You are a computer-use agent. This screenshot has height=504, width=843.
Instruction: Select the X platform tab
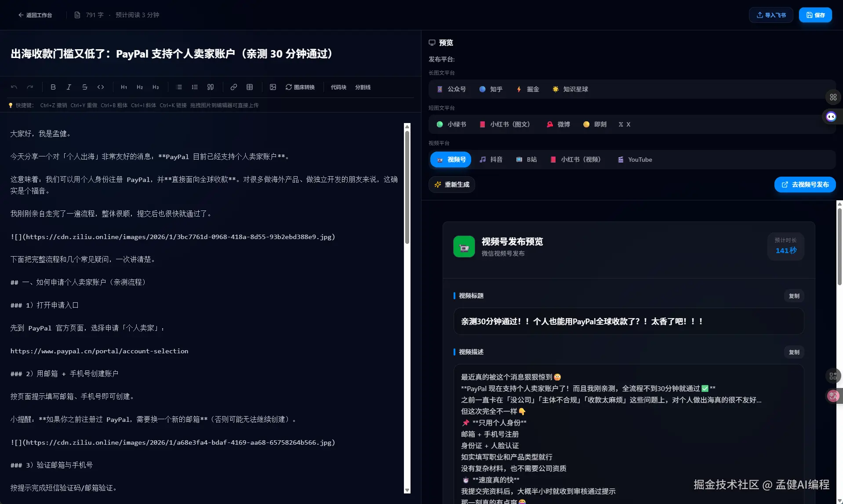tap(625, 124)
